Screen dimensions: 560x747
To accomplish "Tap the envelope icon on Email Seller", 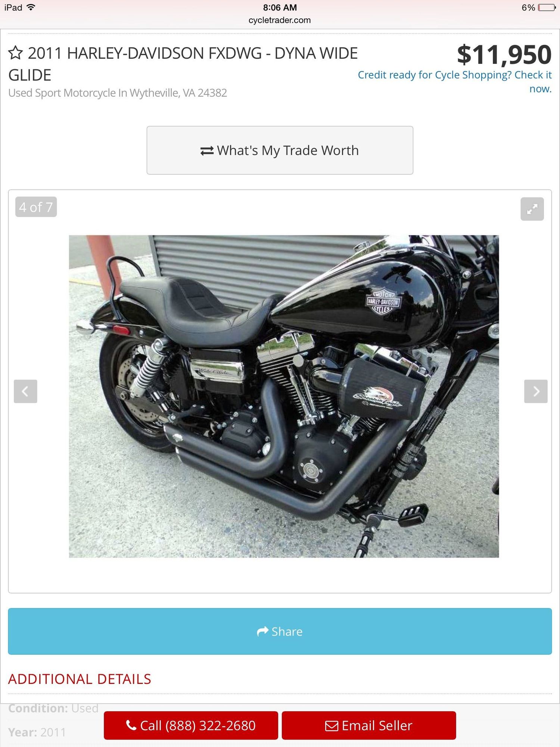I will [332, 726].
